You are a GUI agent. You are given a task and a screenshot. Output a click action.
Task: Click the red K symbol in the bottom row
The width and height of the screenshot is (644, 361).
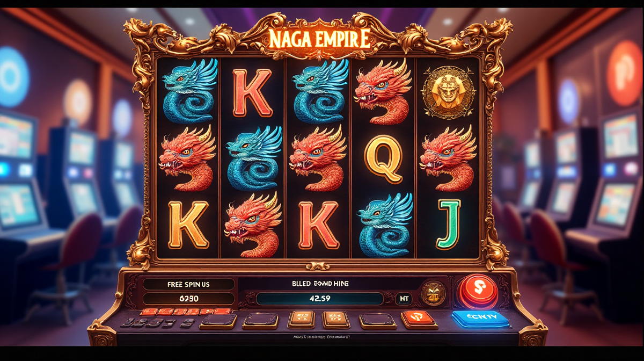pyautogui.click(x=318, y=224)
